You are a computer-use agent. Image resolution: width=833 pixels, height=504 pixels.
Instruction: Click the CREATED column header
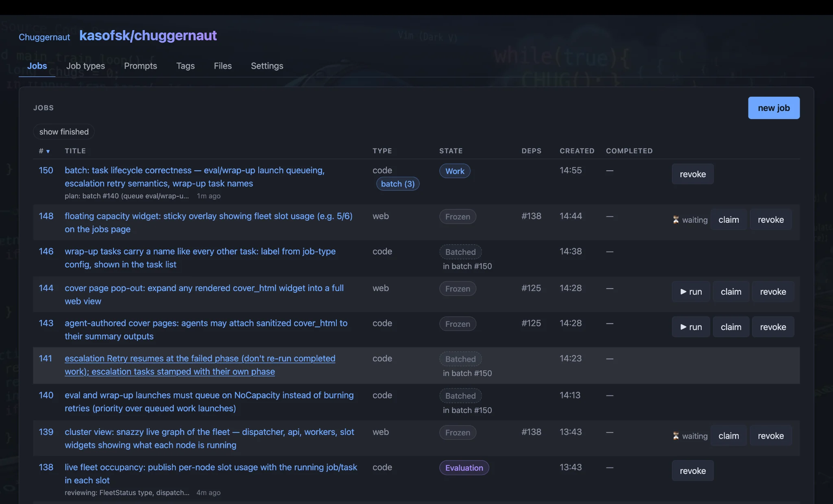pos(577,151)
